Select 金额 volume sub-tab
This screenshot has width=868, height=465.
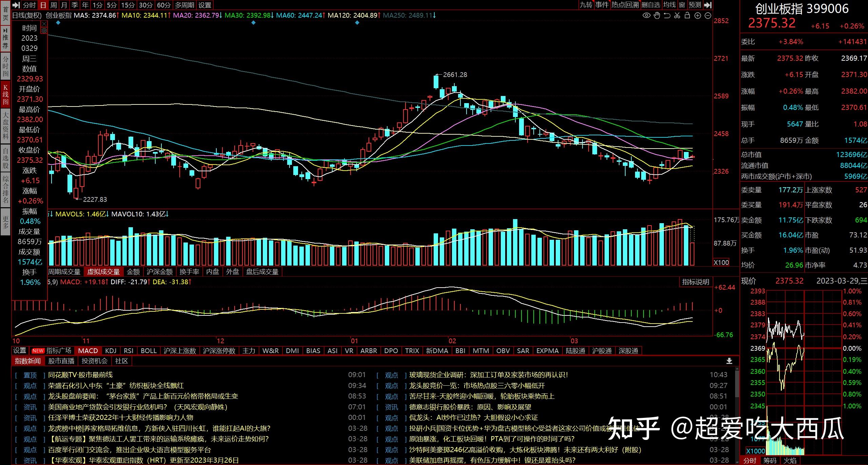(x=133, y=272)
